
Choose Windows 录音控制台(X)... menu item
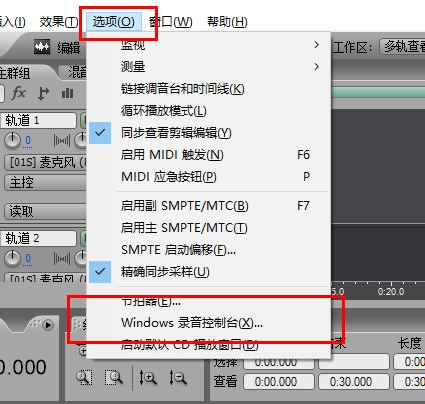click(x=209, y=323)
